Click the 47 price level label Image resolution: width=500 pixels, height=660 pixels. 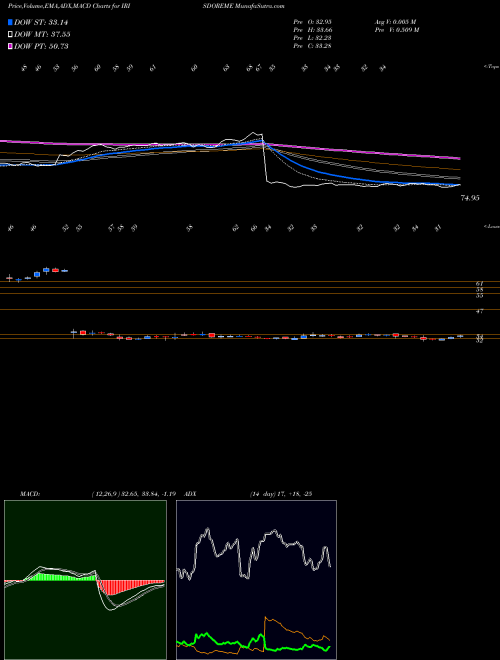pos(479,311)
